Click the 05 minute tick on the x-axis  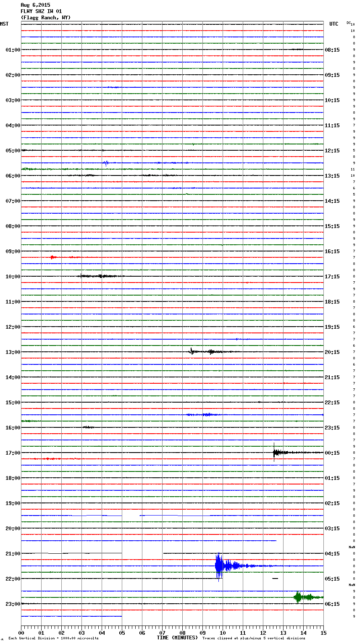pyautogui.click(x=122, y=633)
